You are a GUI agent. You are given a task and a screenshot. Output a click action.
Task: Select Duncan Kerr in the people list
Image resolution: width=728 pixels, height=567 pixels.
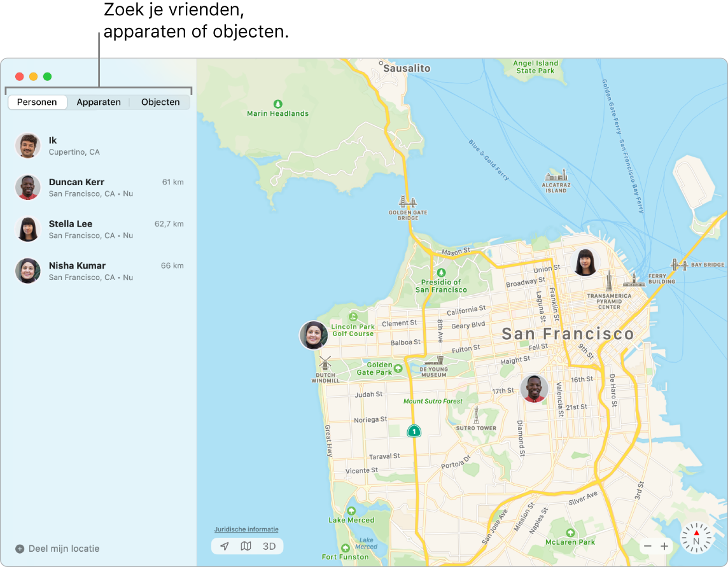point(95,187)
